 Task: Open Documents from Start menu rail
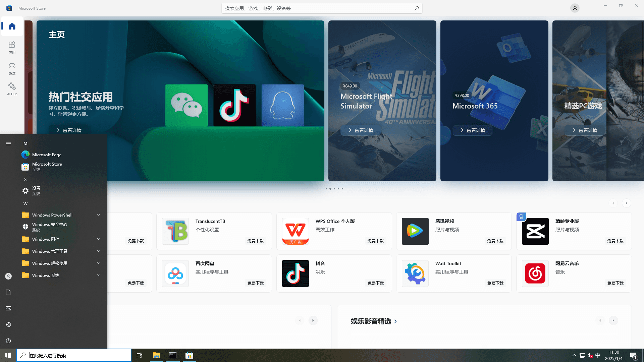8,292
